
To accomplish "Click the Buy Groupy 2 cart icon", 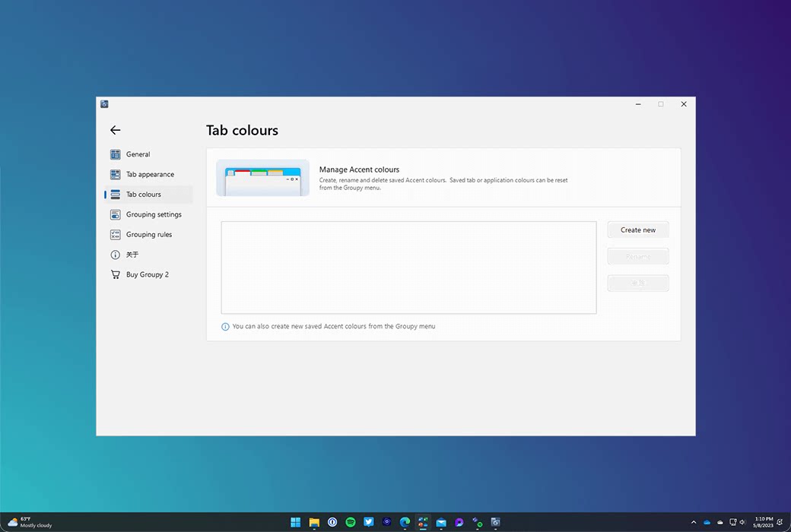I will pyautogui.click(x=116, y=274).
